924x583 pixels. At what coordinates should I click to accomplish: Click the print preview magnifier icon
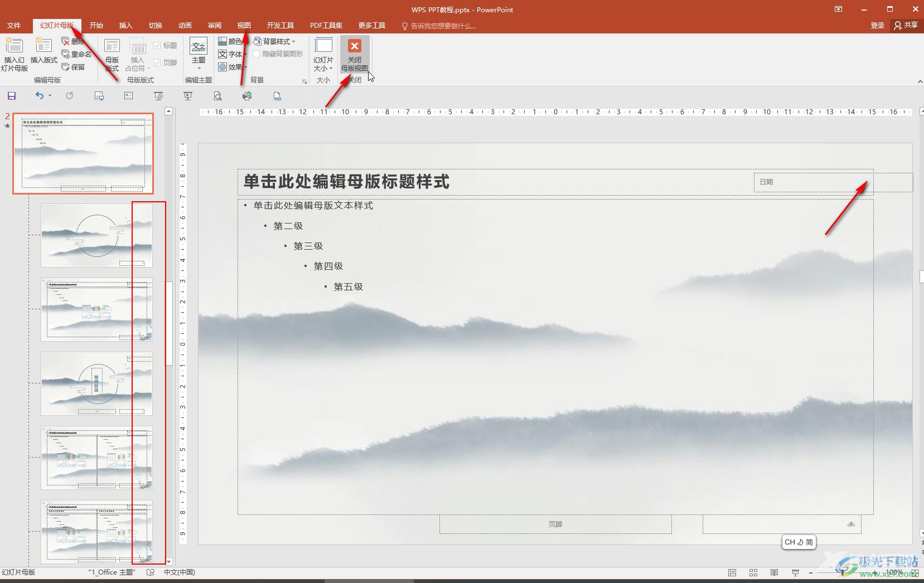point(217,96)
